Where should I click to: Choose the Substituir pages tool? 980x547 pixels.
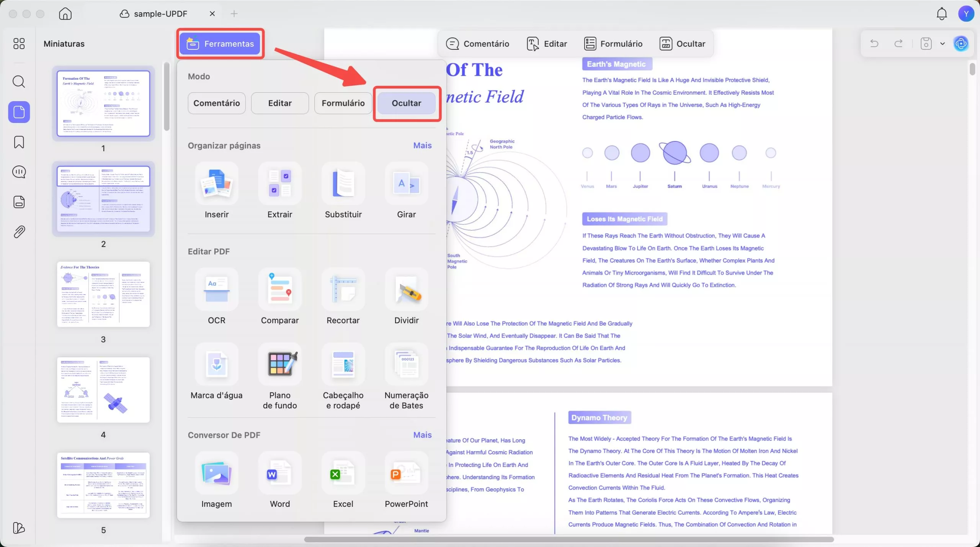click(x=343, y=191)
